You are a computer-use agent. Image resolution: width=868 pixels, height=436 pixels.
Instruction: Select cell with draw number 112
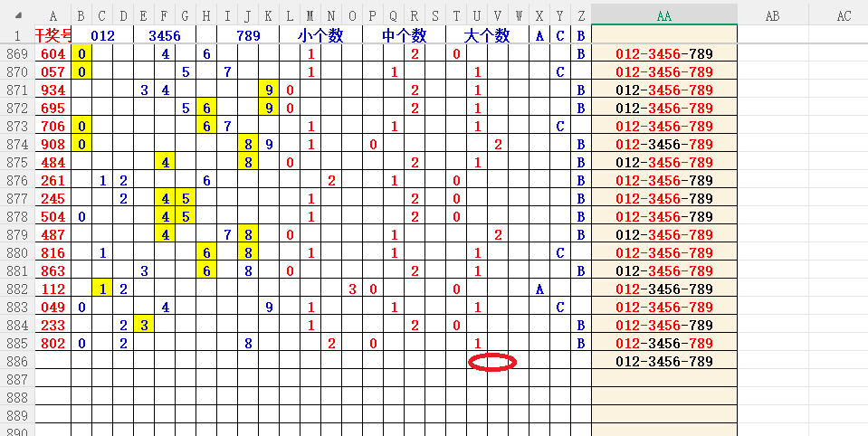click(x=53, y=289)
